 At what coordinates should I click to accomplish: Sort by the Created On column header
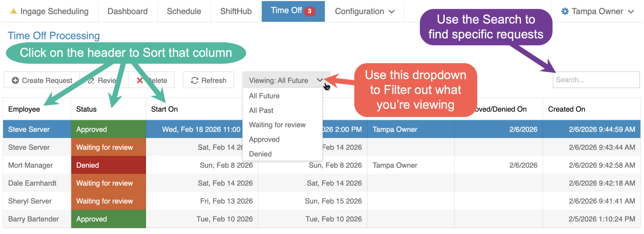(567, 109)
